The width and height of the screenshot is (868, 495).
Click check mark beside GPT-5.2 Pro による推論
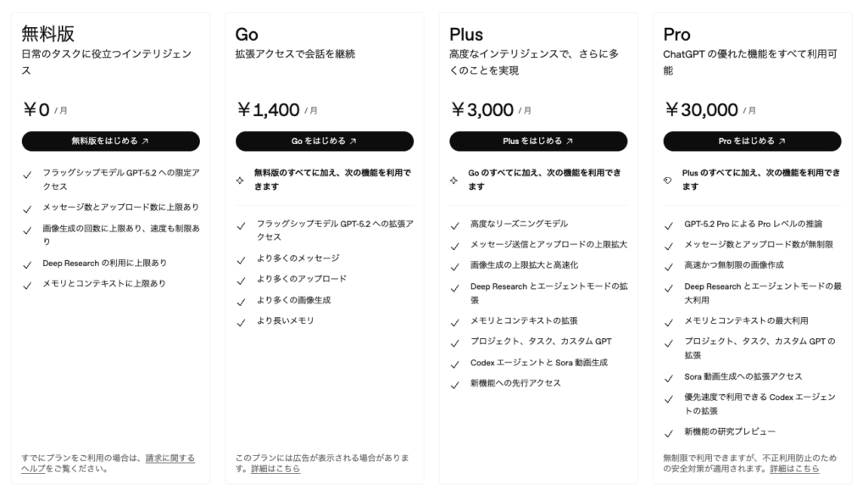668,225
